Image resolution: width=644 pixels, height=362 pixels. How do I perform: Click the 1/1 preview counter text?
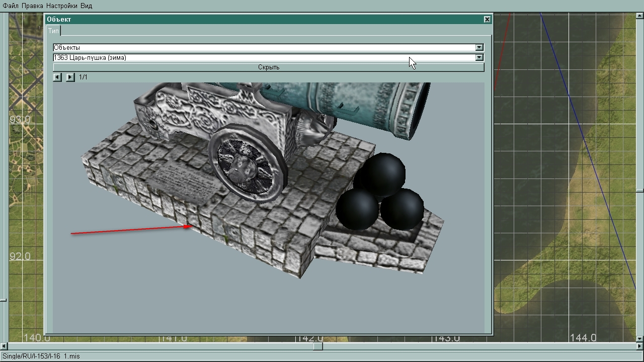pyautogui.click(x=83, y=77)
